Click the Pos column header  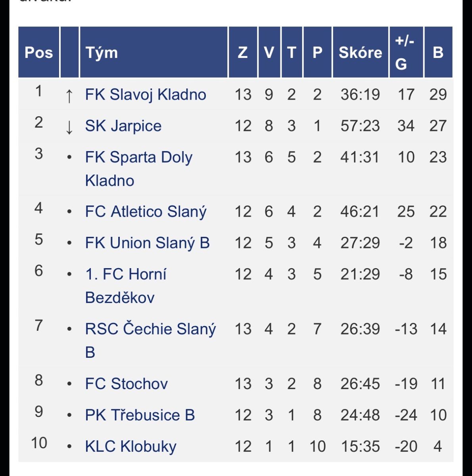coord(38,52)
